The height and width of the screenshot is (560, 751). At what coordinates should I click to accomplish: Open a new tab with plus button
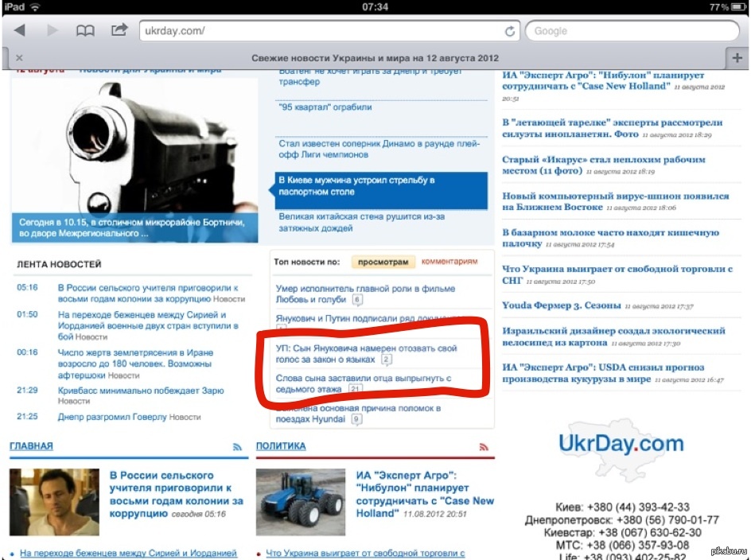point(737,58)
